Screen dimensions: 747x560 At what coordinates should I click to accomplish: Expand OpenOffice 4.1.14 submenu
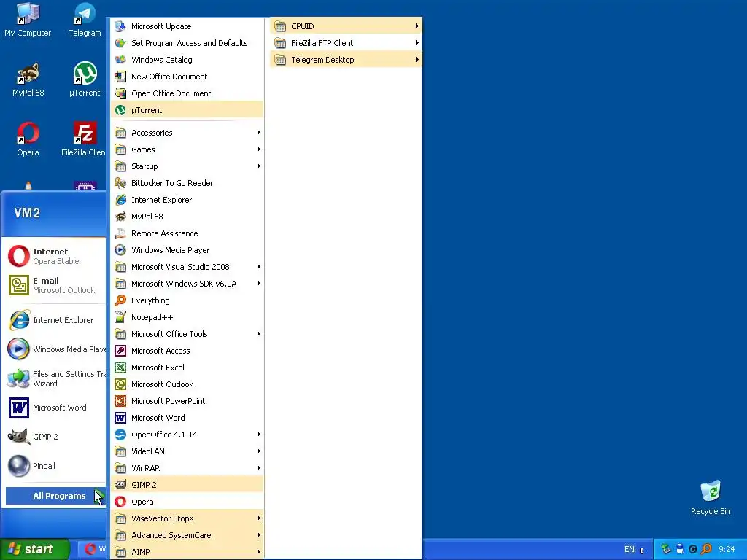tap(187, 435)
